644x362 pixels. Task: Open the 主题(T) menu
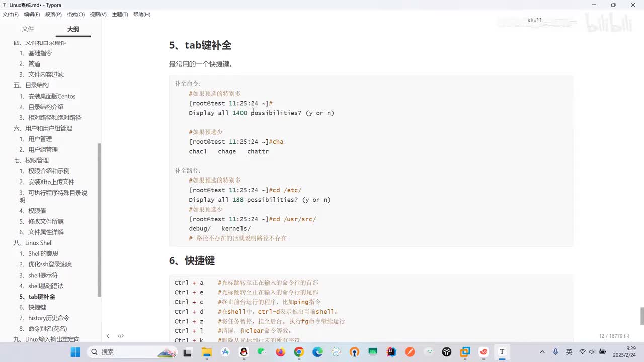(120, 14)
